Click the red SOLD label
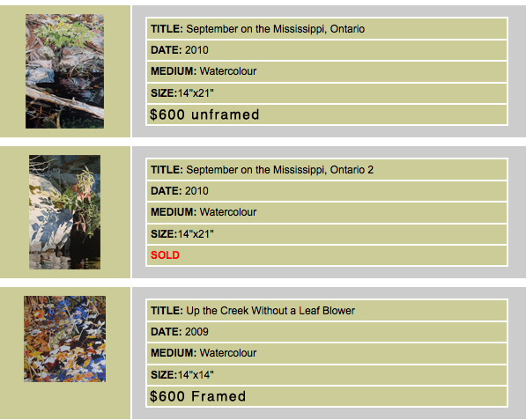 pos(165,255)
